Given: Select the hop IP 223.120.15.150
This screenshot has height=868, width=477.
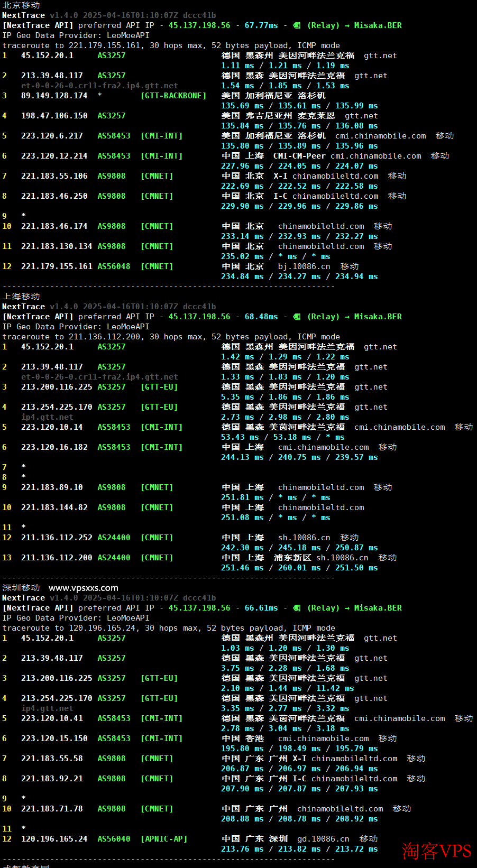Looking at the screenshot, I should (54, 738).
